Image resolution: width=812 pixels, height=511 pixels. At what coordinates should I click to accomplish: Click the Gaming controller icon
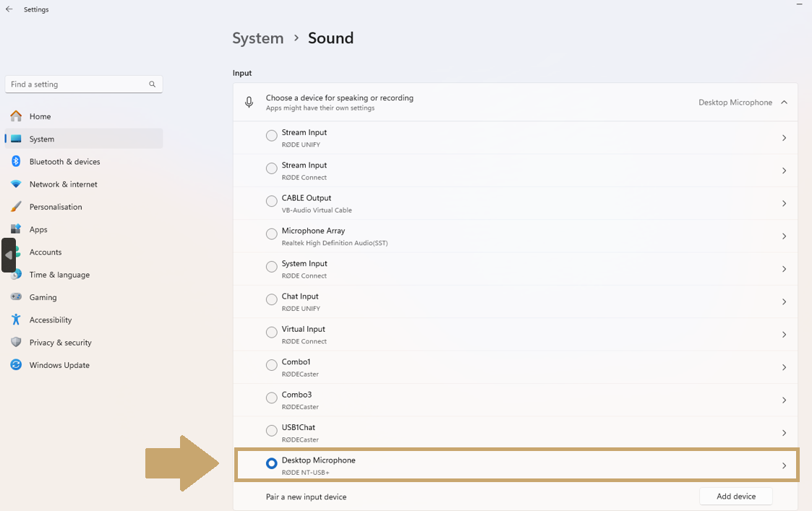(16, 297)
